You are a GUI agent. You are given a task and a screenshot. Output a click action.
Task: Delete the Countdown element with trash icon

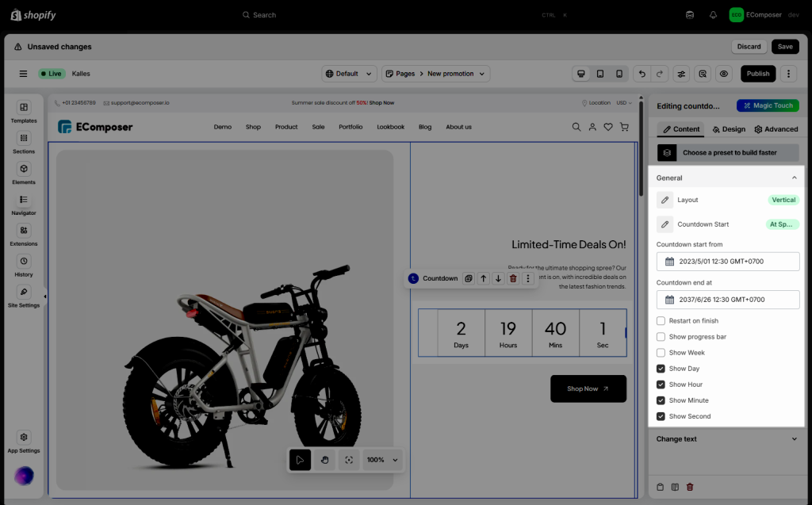click(x=513, y=278)
